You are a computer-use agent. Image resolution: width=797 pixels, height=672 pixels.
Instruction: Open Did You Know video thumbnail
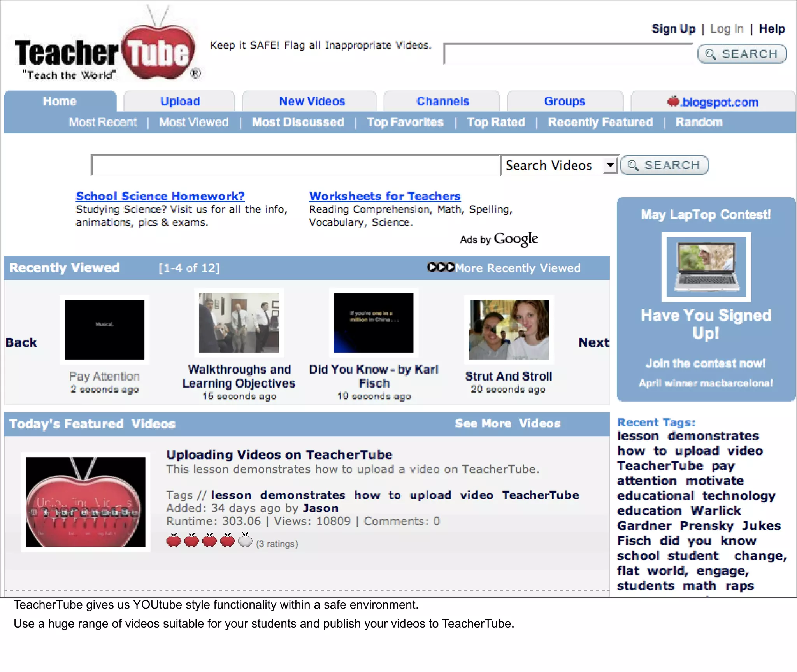pos(374,323)
